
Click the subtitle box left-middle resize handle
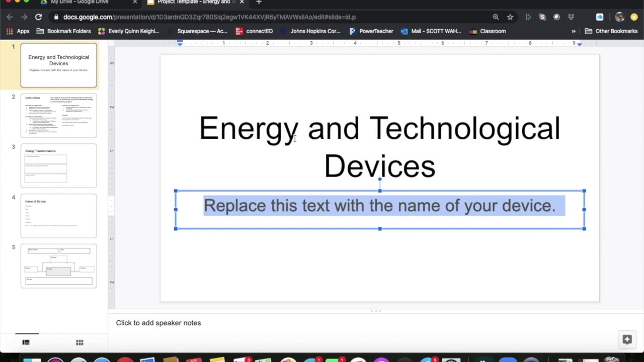tap(176, 210)
